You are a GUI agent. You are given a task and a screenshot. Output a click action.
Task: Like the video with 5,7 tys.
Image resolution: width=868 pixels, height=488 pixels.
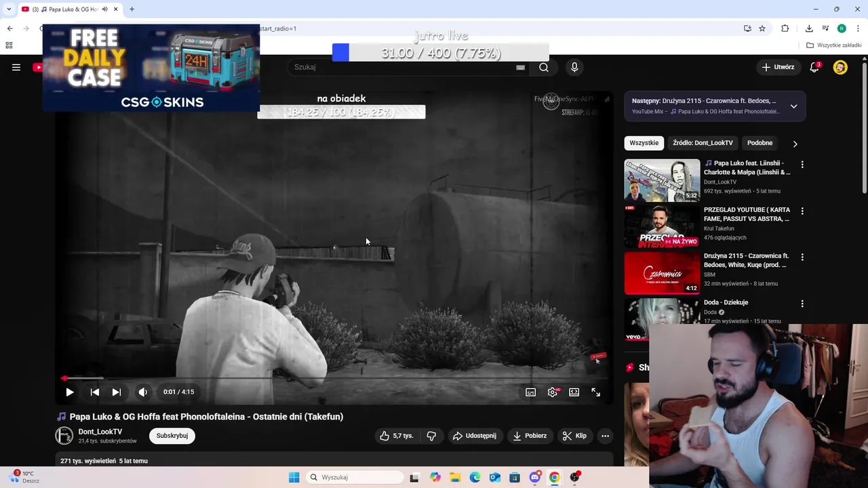[397, 436]
